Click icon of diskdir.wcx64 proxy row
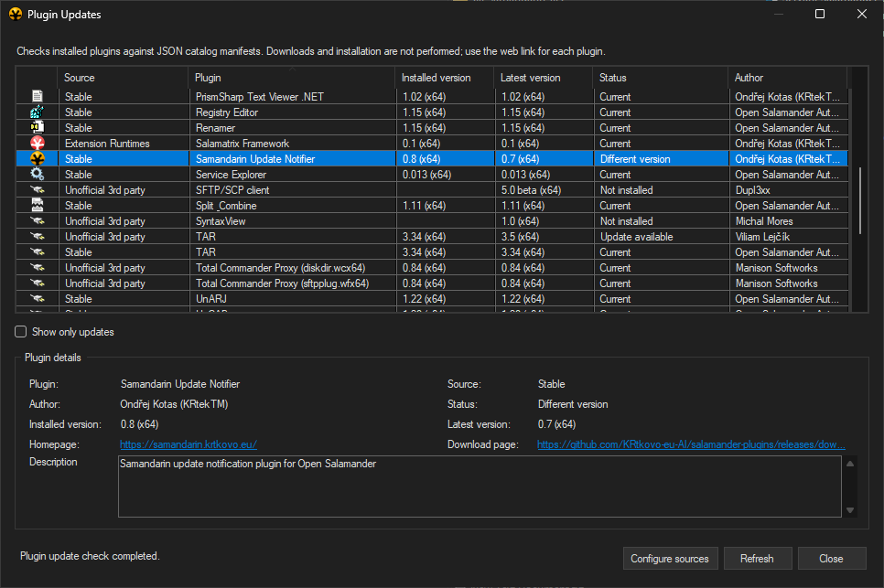Viewport: 884px width, 588px height. [x=38, y=268]
